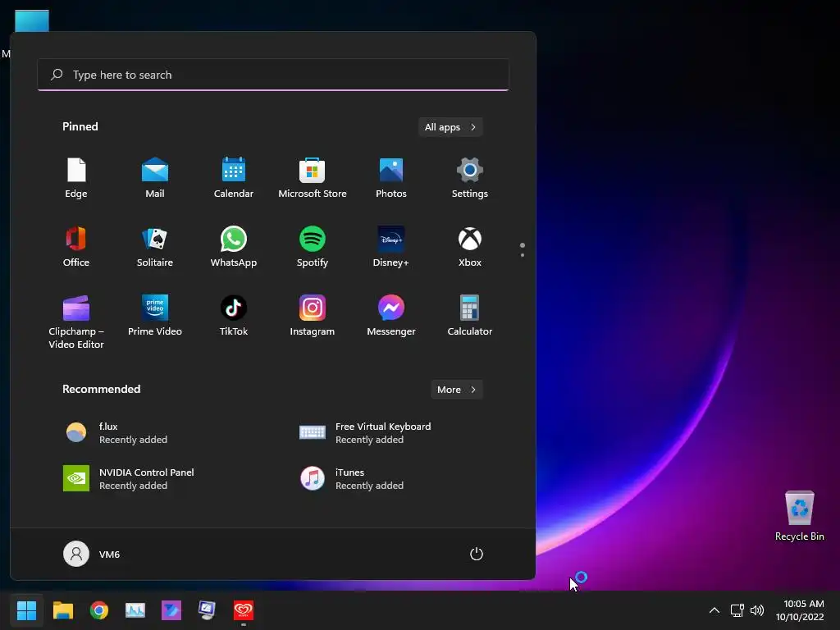Open the Edge pinned app
The height and width of the screenshot is (630, 840).
pyautogui.click(x=76, y=178)
